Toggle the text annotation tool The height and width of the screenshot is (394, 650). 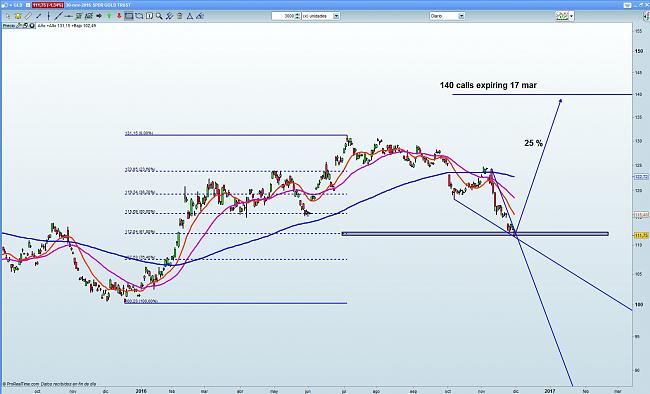(x=149, y=16)
